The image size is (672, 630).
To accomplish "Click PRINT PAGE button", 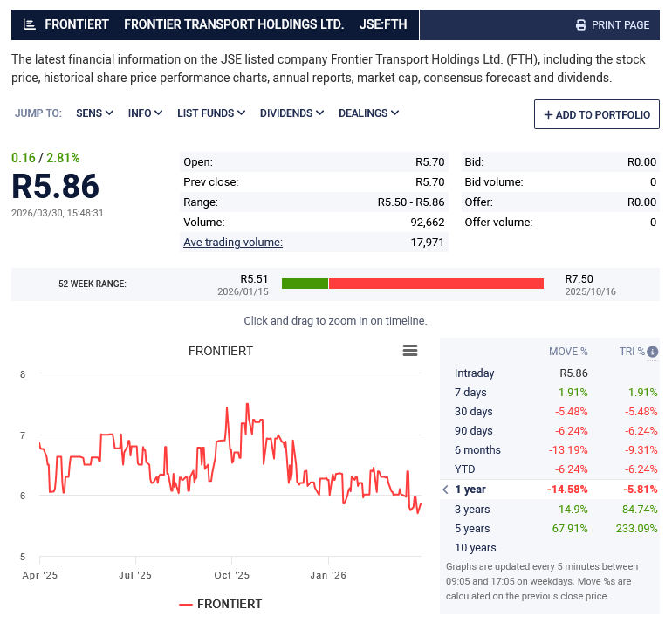I will 613,24.
